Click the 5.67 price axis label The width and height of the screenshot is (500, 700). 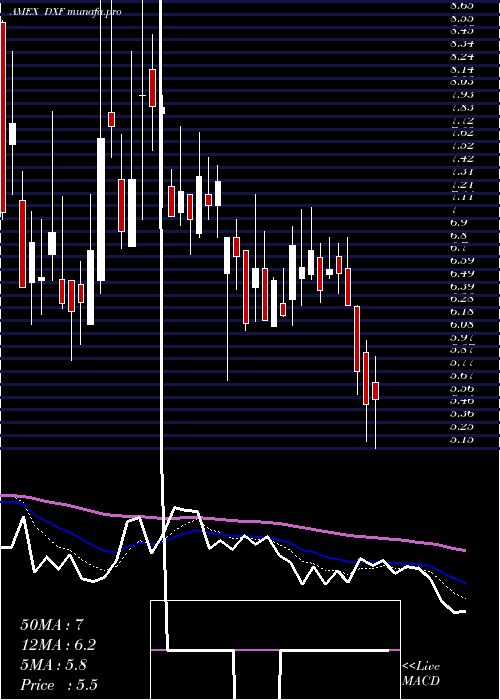tap(462, 375)
